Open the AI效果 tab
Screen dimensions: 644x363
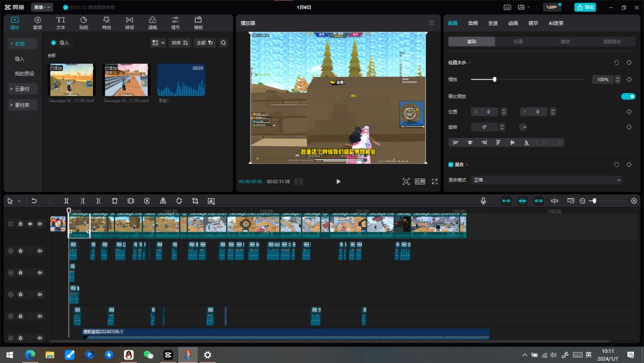coord(556,23)
